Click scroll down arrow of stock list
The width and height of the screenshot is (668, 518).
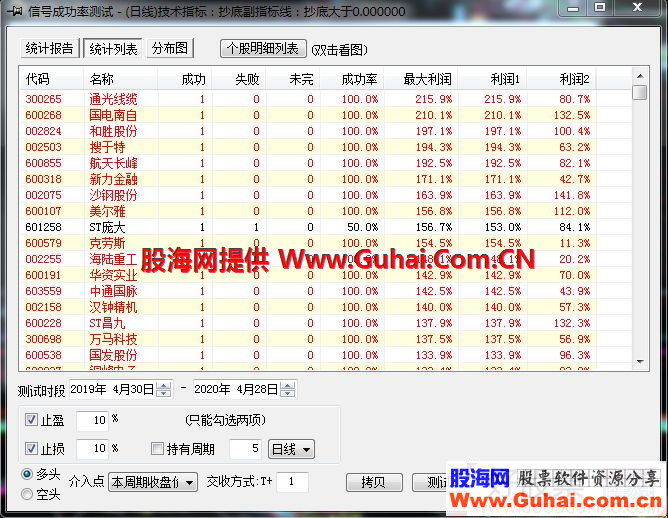pyautogui.click(x=640, y=362)
